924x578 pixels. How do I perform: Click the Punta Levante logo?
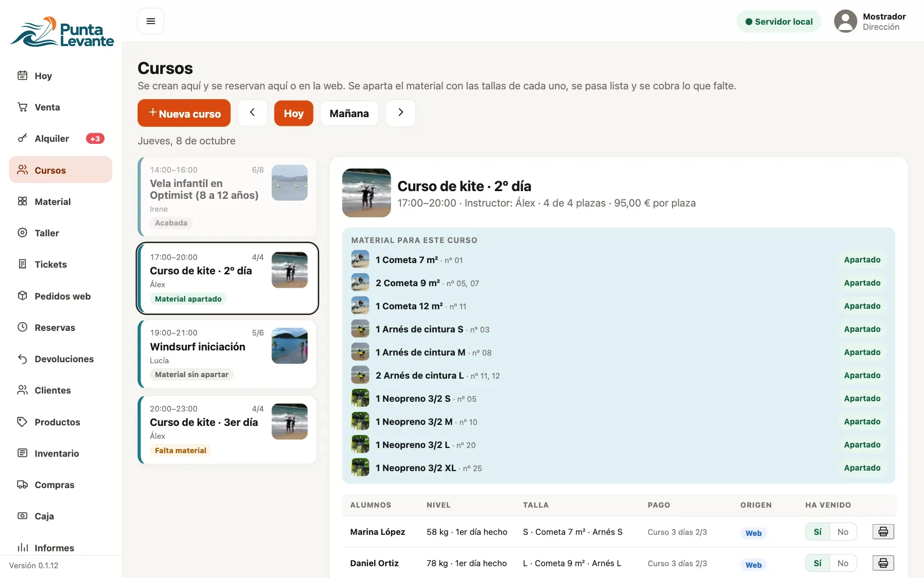click(x=62, y=32)
